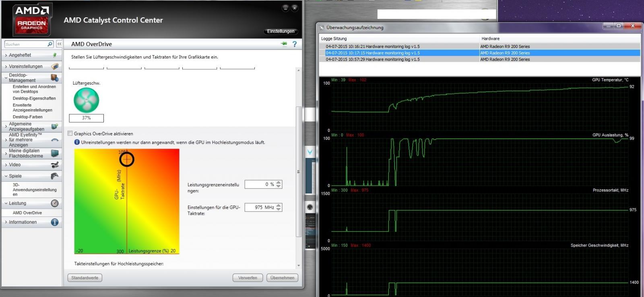Expand the Voreinstellungen section
Viewport: 644px width, 297px height.
(x=6, y=66)
